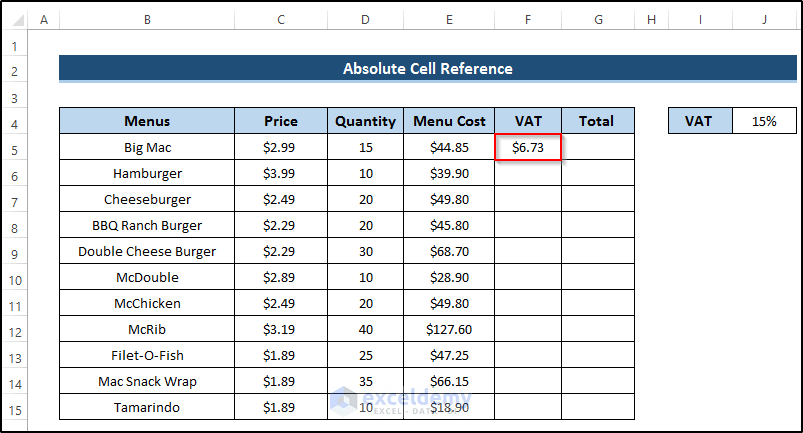Click the Menus column heading cell

coord(147,121)
